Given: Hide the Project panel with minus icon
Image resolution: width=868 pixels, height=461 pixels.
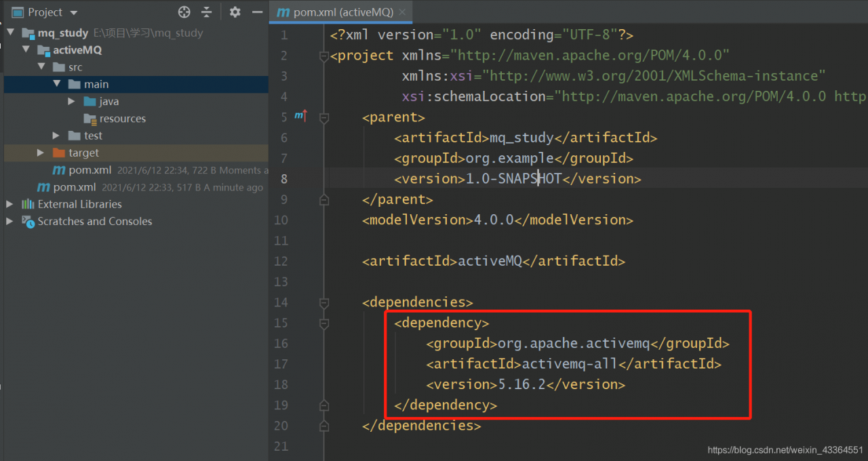Looking at the screenshot, I should pos(257,12).
